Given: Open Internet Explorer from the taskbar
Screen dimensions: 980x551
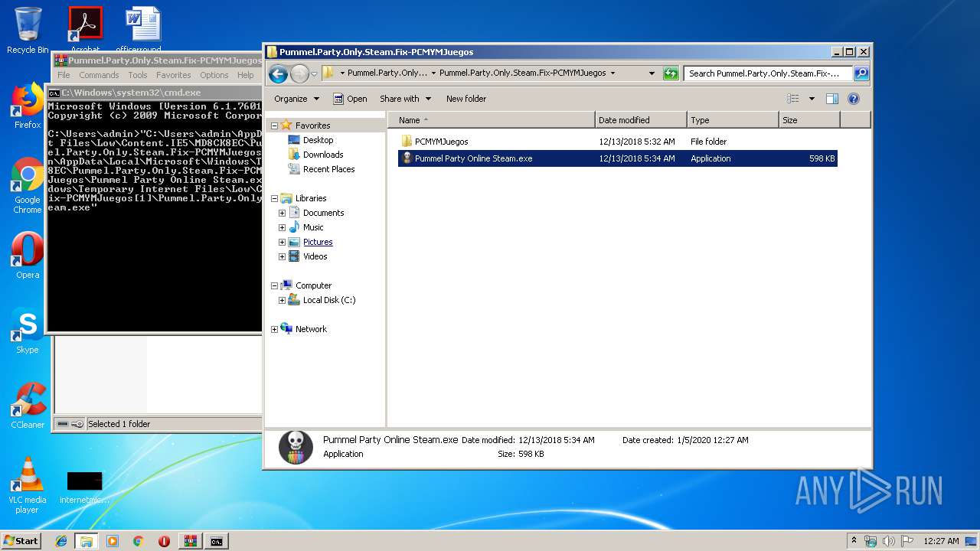Looking at the screenshot, I should (x=61, y=541).
